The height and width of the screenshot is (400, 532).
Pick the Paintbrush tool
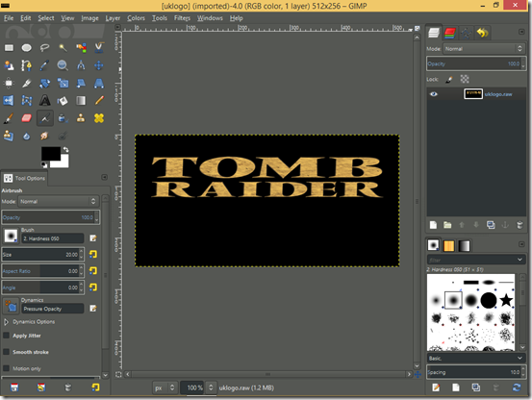pos(9,118)
